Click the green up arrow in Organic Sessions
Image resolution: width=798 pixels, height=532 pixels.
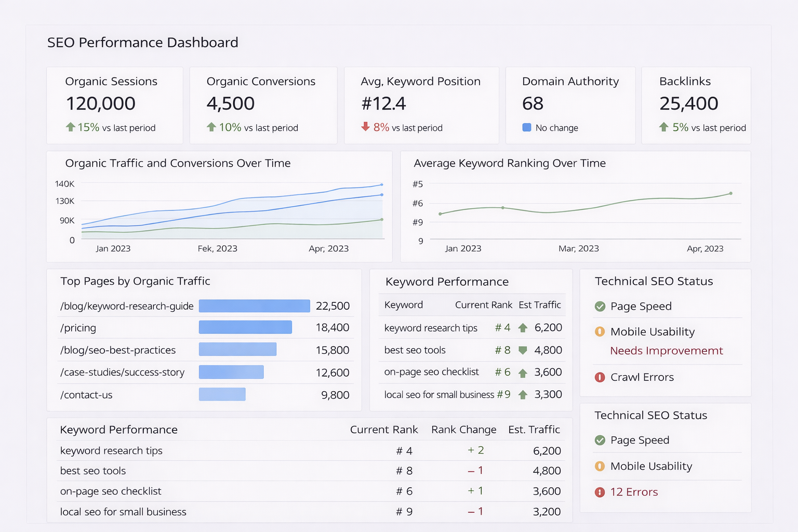tap(71, 127)
